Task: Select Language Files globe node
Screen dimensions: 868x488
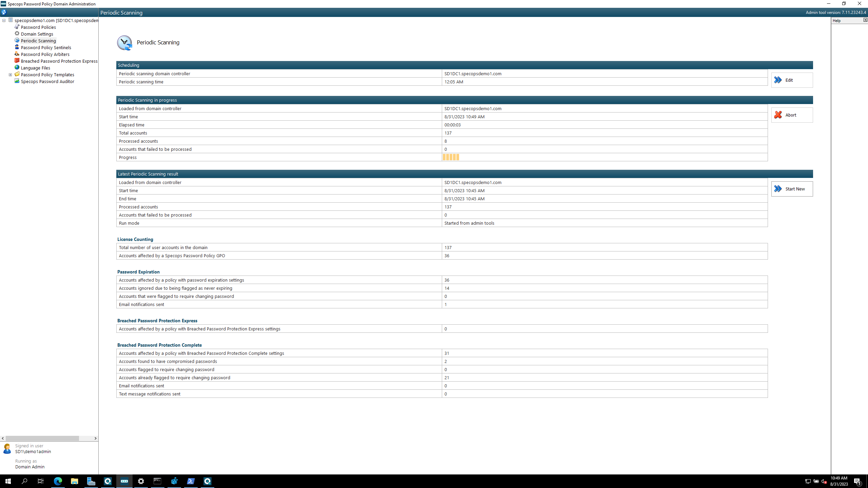Action: (35, 68)
